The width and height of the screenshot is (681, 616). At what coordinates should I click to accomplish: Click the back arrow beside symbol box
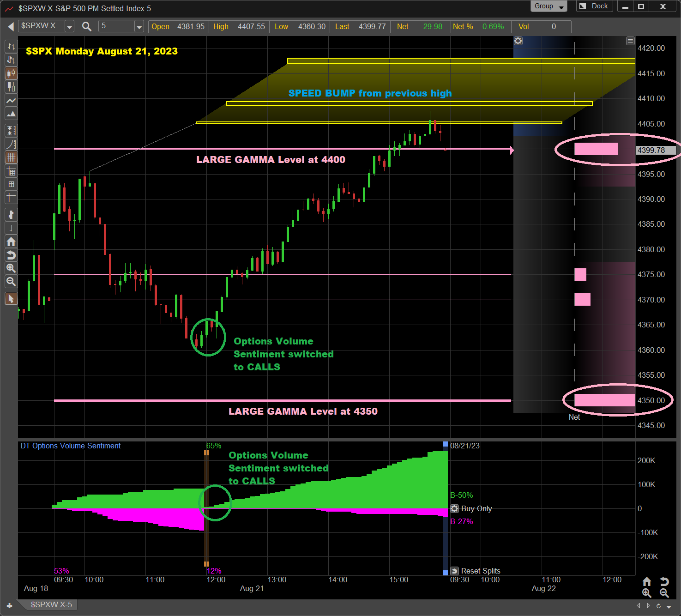tap(10, 27)
